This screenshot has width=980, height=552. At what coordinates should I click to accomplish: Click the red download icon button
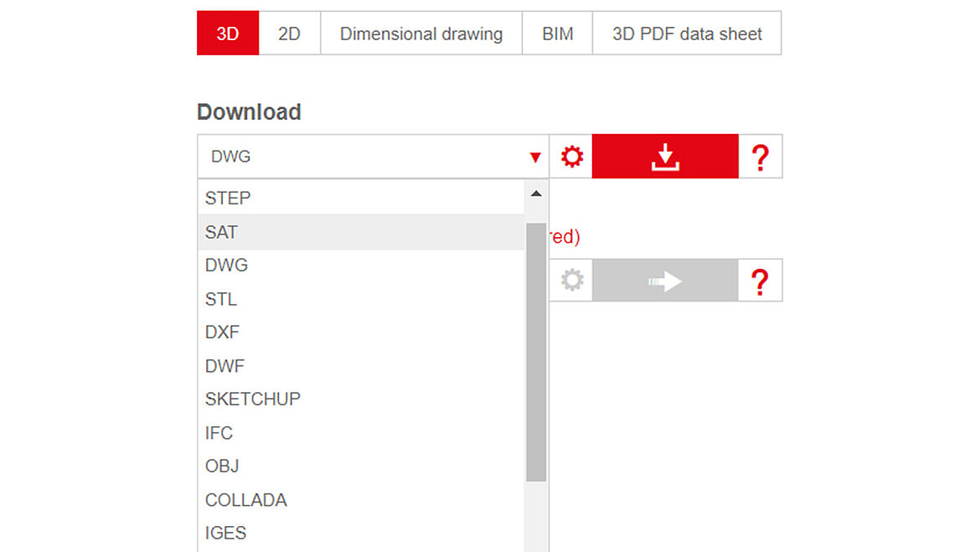pyautogui.click(x=664, y=156)
